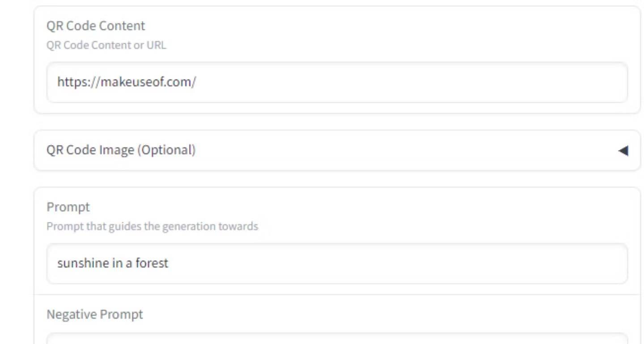Click the "QR Code Content" heading label

(96, 26)
